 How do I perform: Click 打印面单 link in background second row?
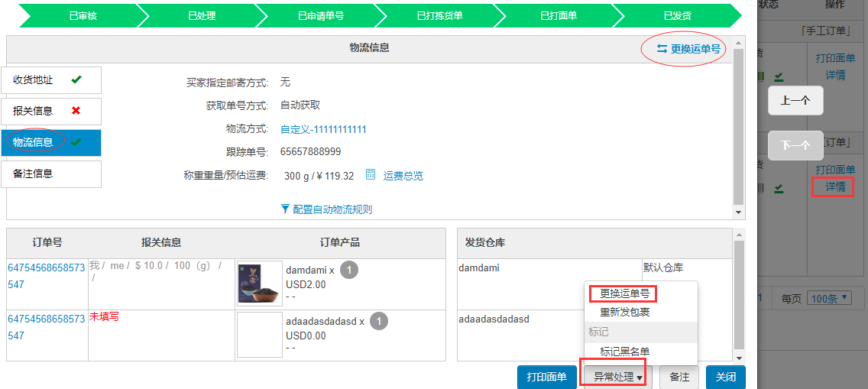pyautogui.click(x=835, y=170)
